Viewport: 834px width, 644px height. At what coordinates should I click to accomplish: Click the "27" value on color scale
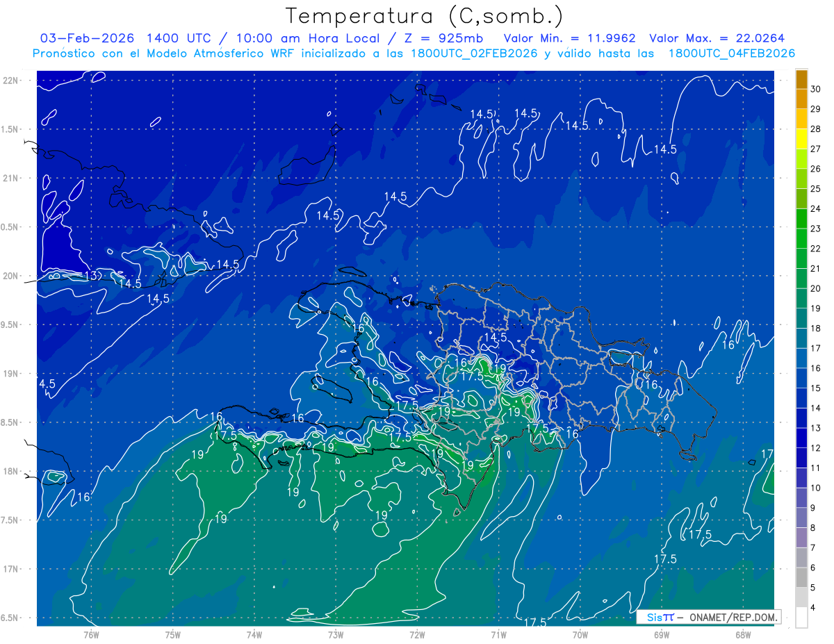pos(816,149)
